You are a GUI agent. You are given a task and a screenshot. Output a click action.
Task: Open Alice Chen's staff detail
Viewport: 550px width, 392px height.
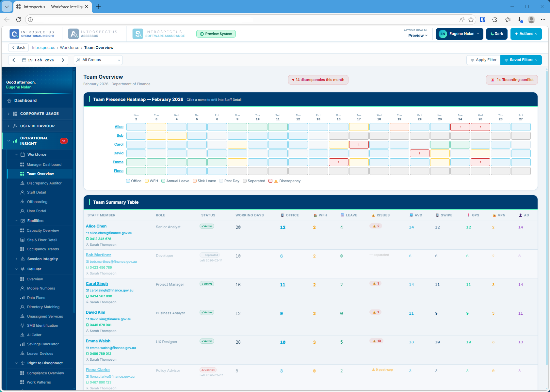tap(96, 226)
